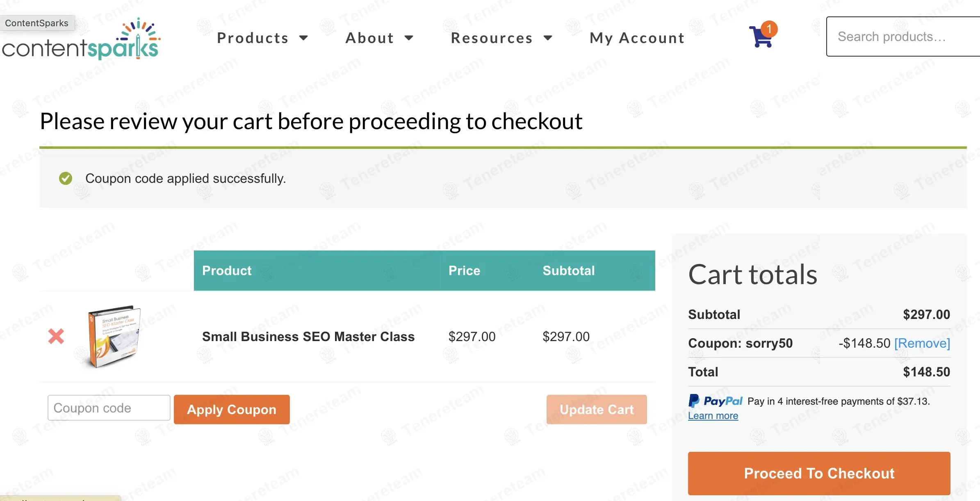Click the 'Coupon: sorry50' label

[740, 343]
